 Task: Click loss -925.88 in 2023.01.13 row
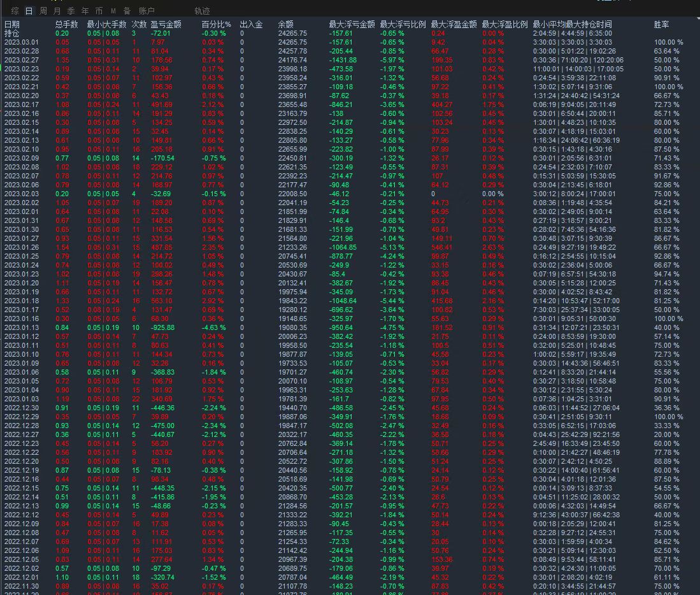coord(162,327)
